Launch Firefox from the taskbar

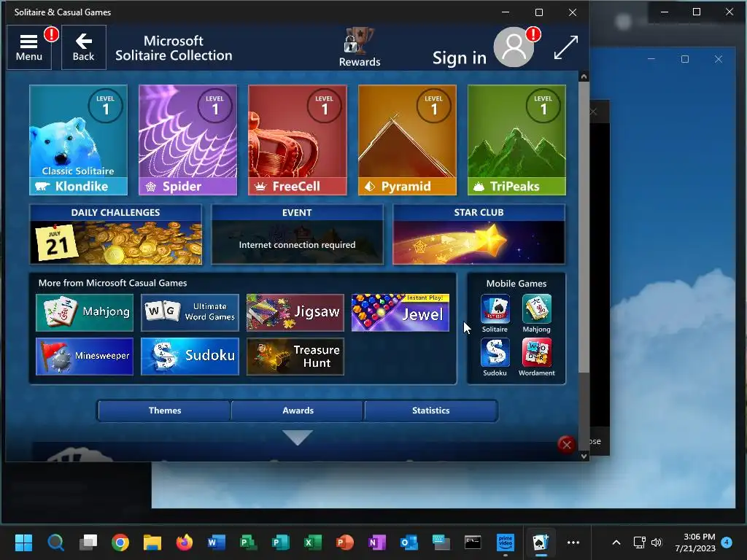pos(185,542)
